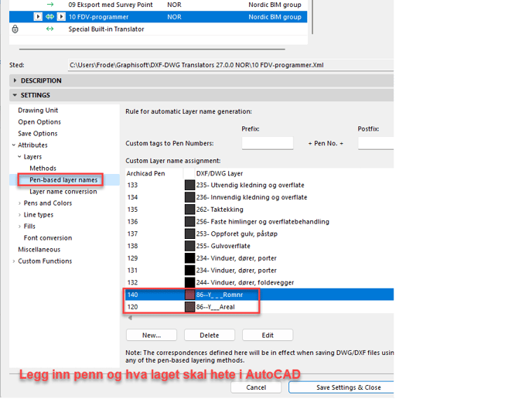The height and width of the screenshot is (399, 532).
Task: Click the lock icon beside Special Built-in Translator
Action: click(x=15, y=29)
